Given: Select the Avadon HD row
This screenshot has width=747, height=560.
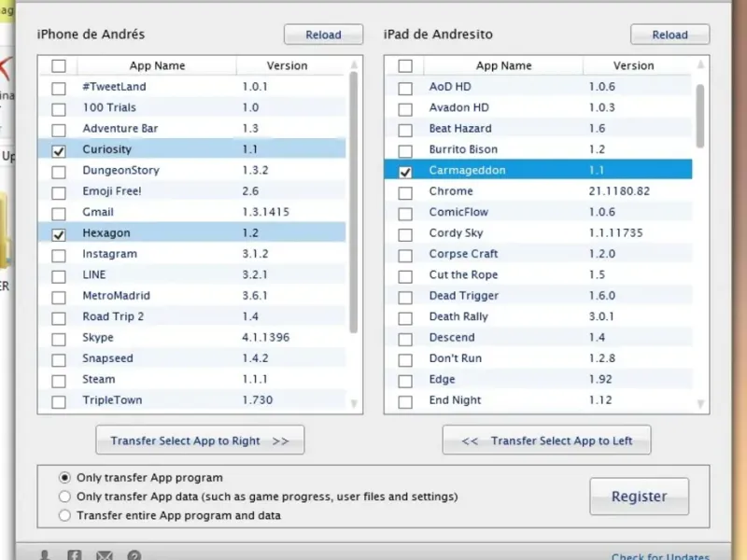Looking at the screenshot, I should [539, 107].
